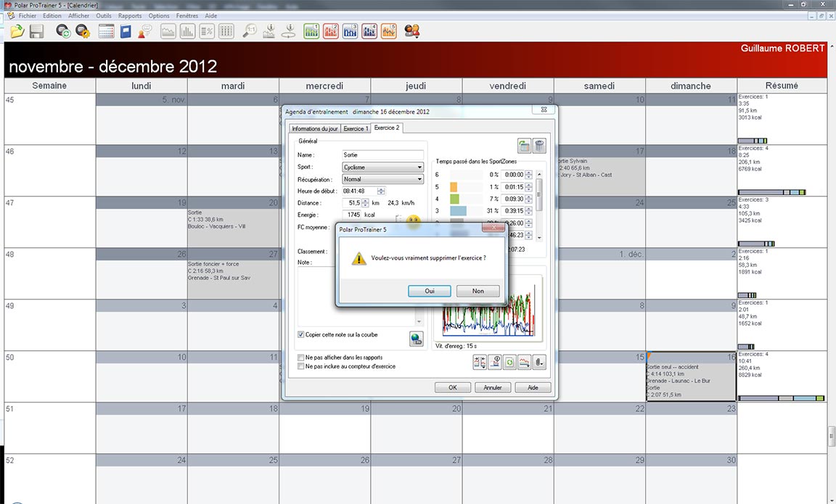Open the Sport dropdown showing Cyclisme
836x504 pixels.
[x=383, y=168]
